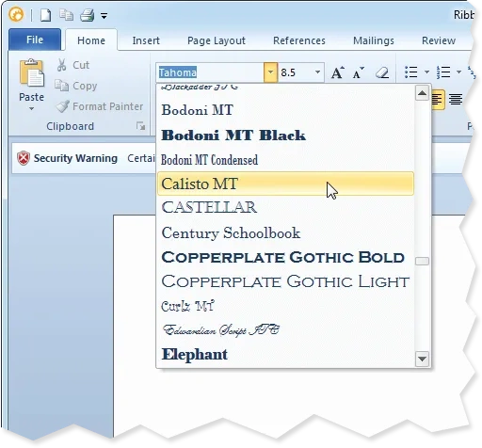Select the Format Painter brush

(x=62, y=106)
